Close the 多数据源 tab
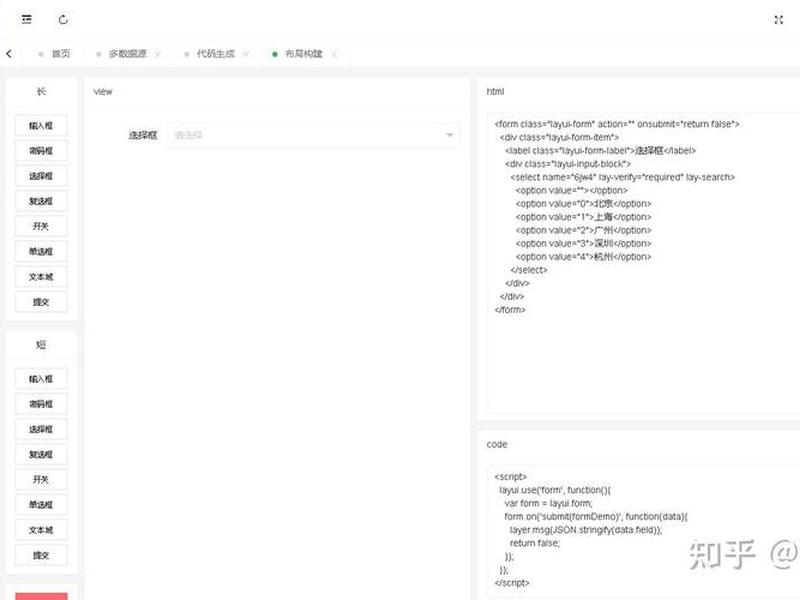The image size is (800, 600). (158, 54)
